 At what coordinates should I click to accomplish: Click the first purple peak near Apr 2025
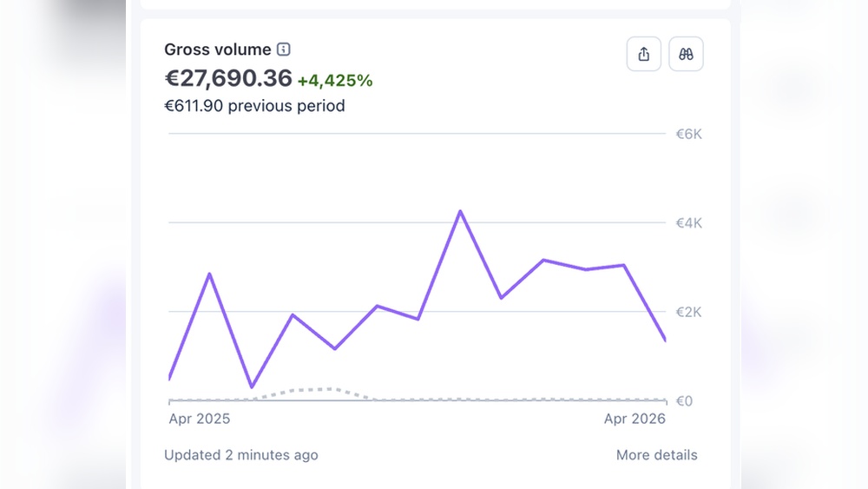[209, 274]
